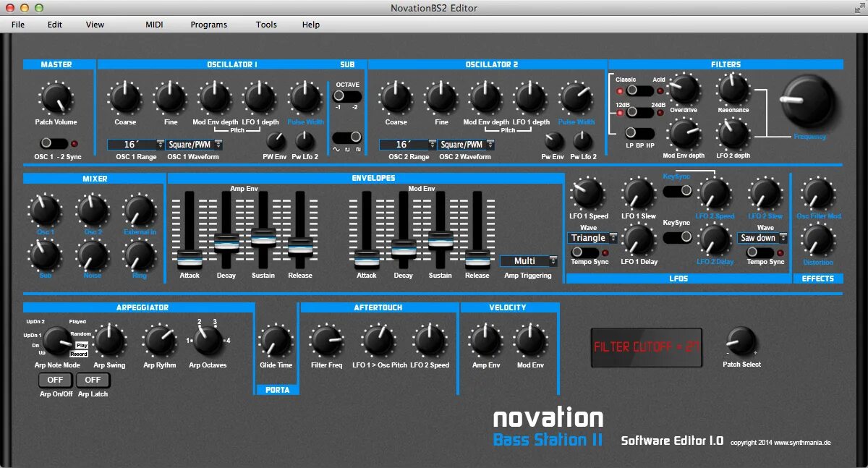Click the Arp Swing knob
This screenshot has width=868, height=468.
pyautogui.click(x=109, y=341)
